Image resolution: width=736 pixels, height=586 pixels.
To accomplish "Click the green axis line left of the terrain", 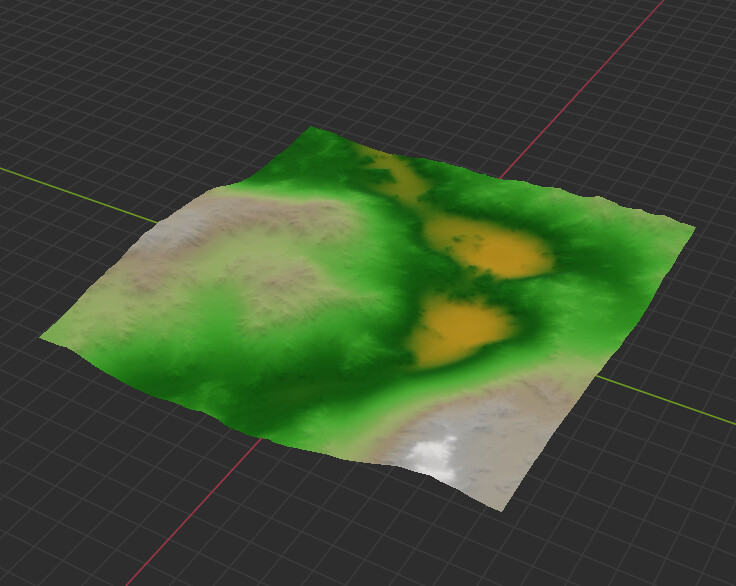I will pyautogui.click(x=80, y=191).
